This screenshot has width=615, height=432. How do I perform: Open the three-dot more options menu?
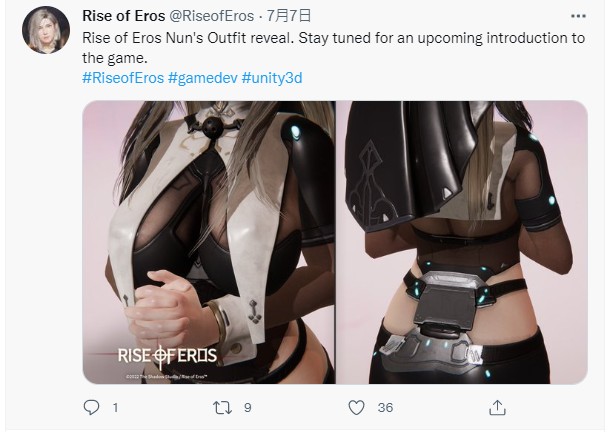(x=578, y=16)
